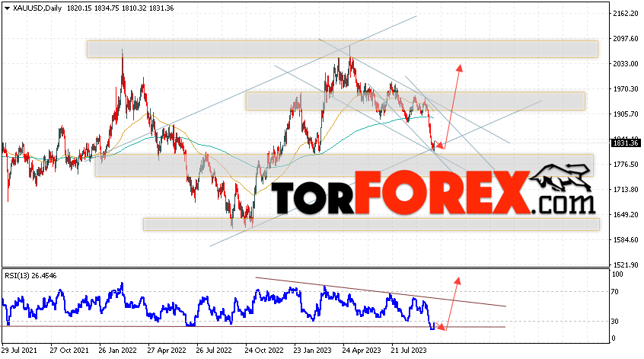
Task: Select price level 1905.70 on the axis
Action: coord(626,114)
